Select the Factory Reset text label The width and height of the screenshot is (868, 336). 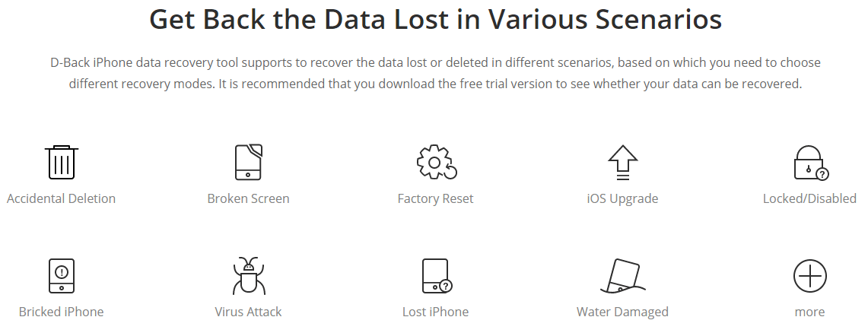pos(435,198)
